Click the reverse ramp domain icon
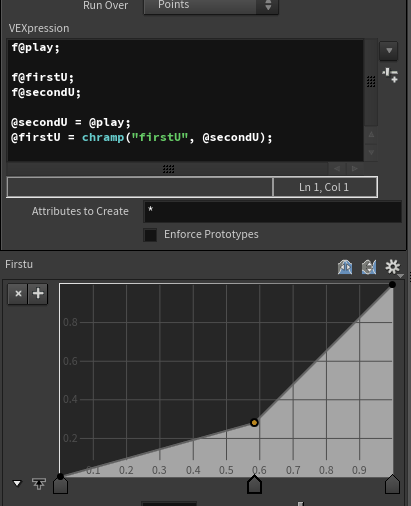The height and width of the screenshot is (506, 411). 345,267
